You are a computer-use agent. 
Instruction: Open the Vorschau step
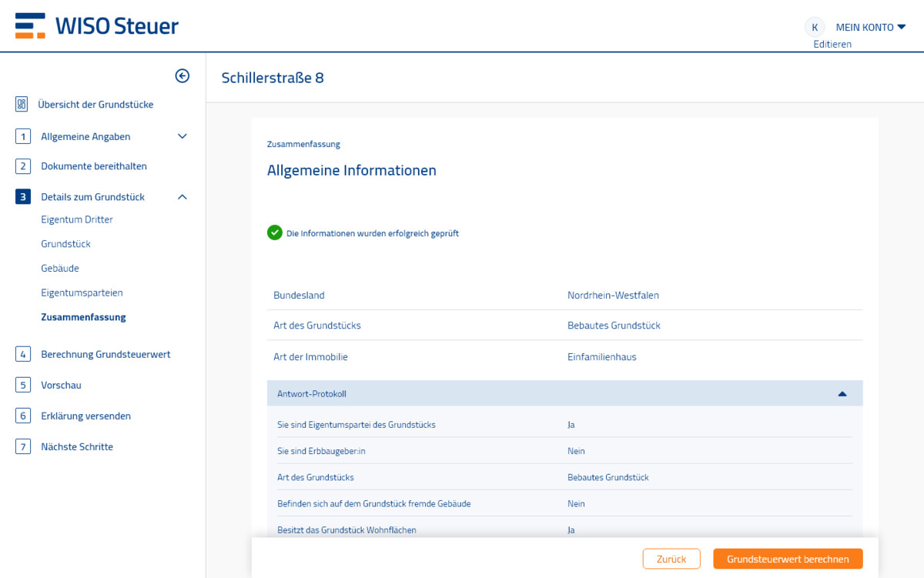pyautogui.click(x=61, y=385)
